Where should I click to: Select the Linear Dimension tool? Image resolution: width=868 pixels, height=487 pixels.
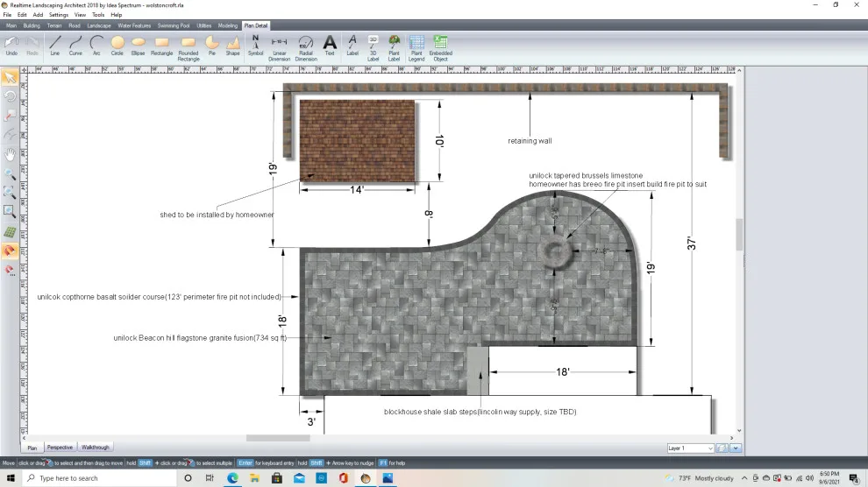pos(279,48)
